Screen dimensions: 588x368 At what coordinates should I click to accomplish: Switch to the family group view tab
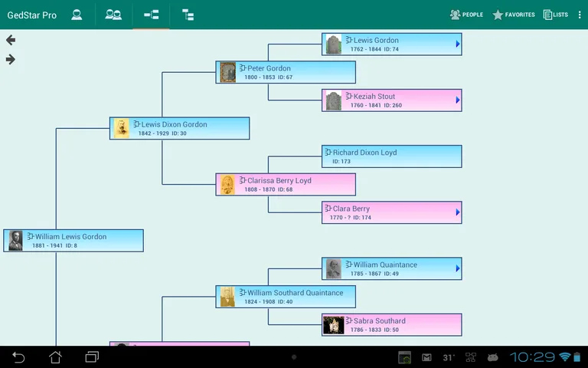click(113, 15)
